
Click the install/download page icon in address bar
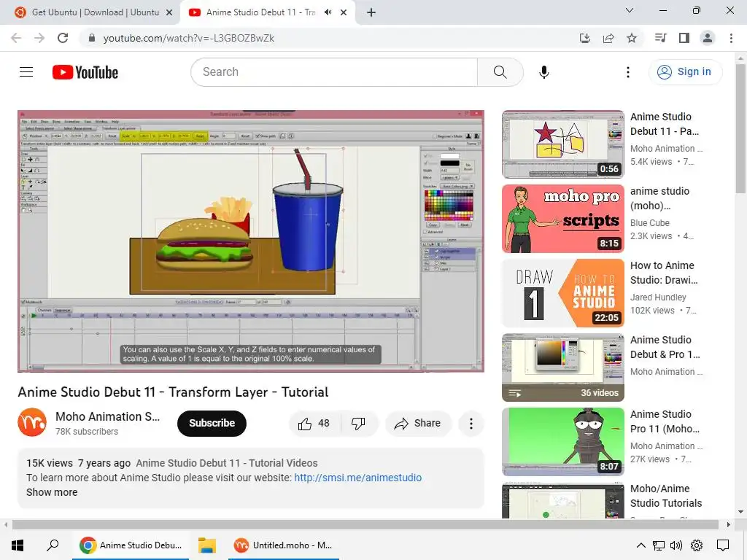click(584, 38)
